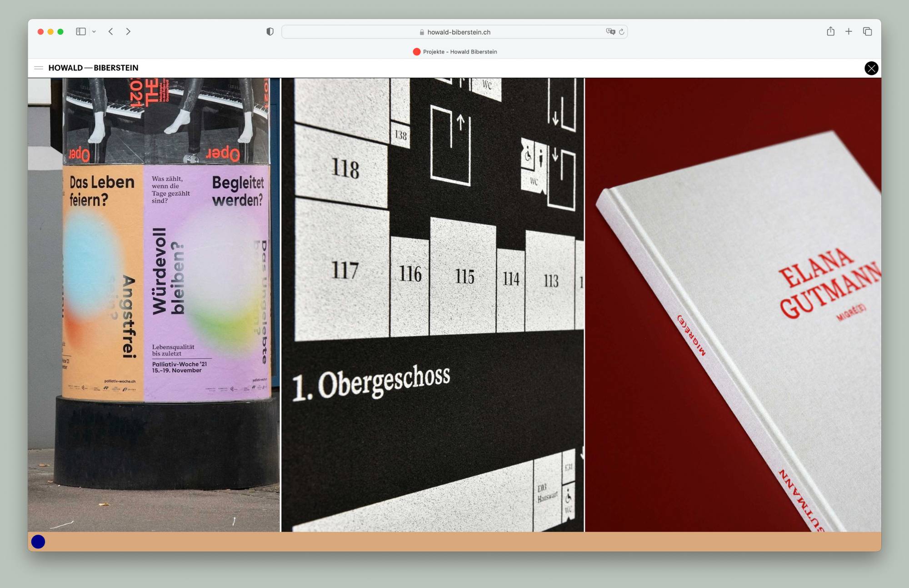
Task: Show the tab overview
Action: (867, 31)
